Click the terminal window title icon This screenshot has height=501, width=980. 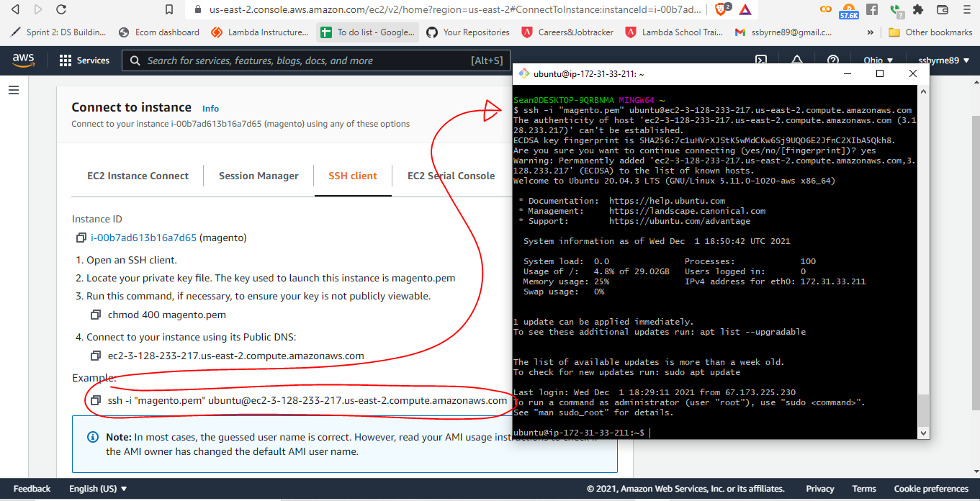click(x=525, y=73)
